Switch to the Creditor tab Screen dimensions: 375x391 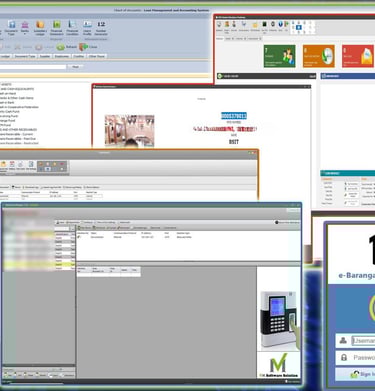79,56
